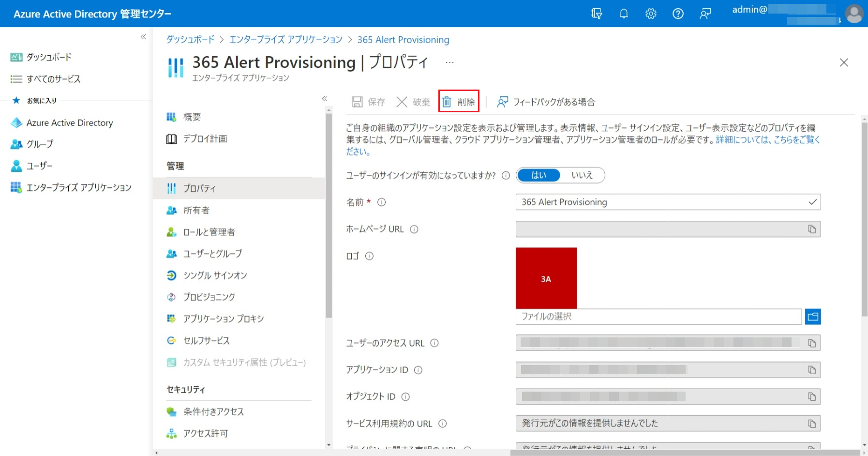Click フィードバックがある場合 button
868x456 pixels.
[546, 102]
